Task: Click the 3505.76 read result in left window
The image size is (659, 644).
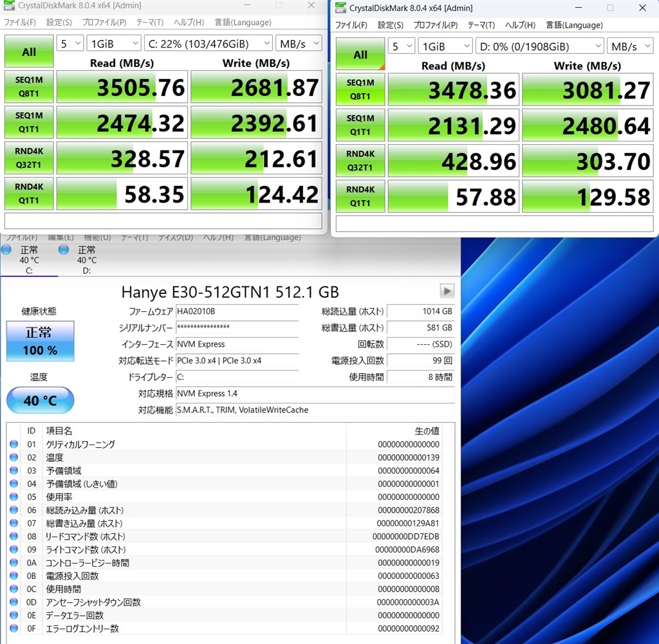Action: 122,87
